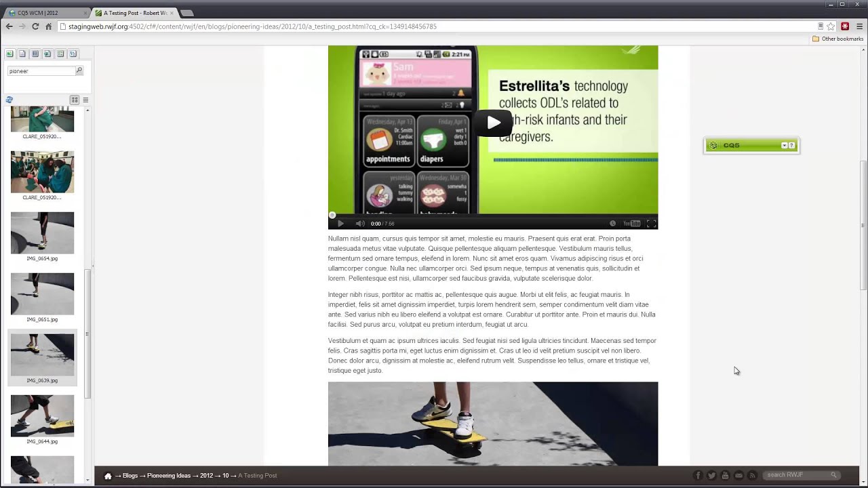
Task: Click the A Testing Post breadcrumb text
Action: pos(258,476)
